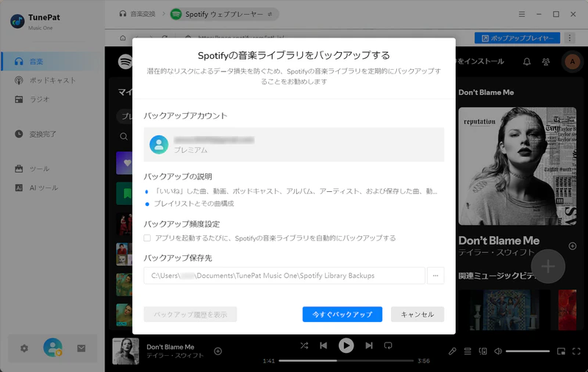Toggle shuffle playback

[x=304, y=346]
